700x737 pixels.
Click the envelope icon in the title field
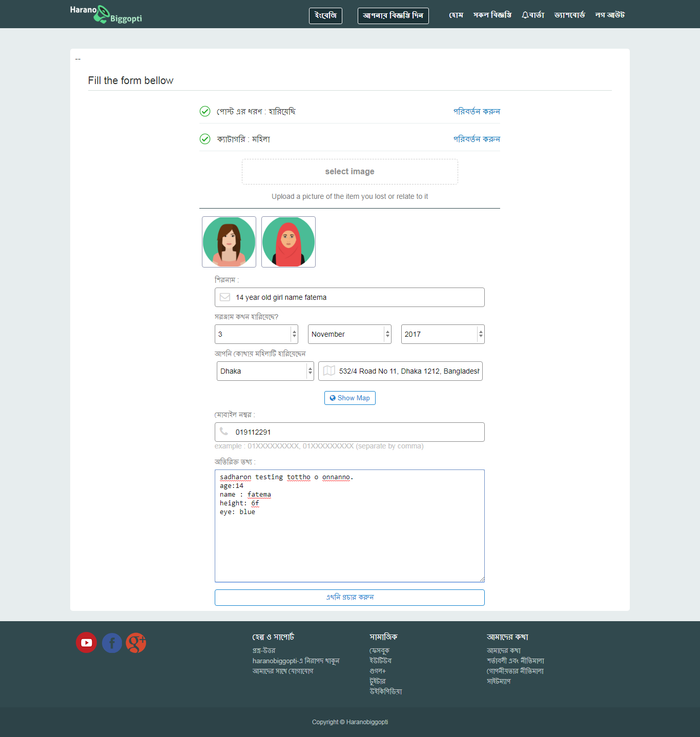[225, 297]
